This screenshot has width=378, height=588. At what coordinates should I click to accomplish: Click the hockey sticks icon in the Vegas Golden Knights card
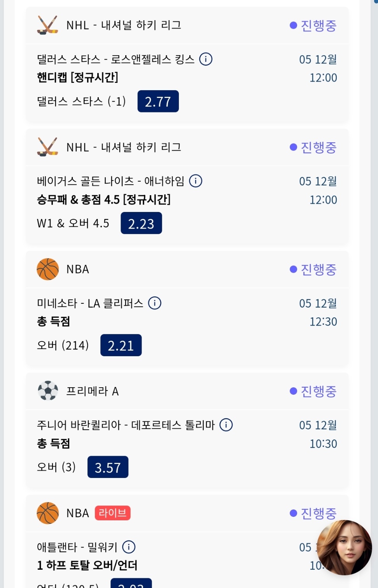(x=47, y=147)
